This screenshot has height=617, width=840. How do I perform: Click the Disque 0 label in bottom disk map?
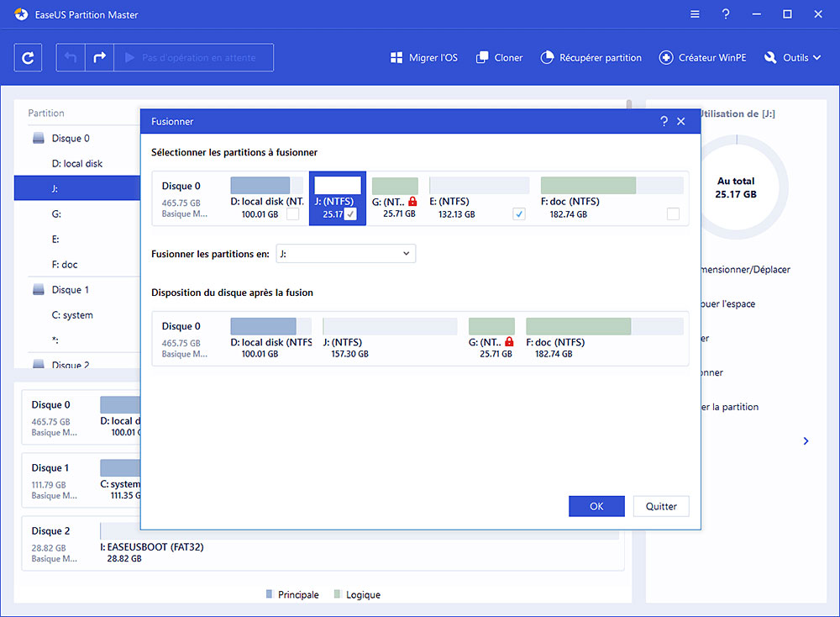click(51, 404)
